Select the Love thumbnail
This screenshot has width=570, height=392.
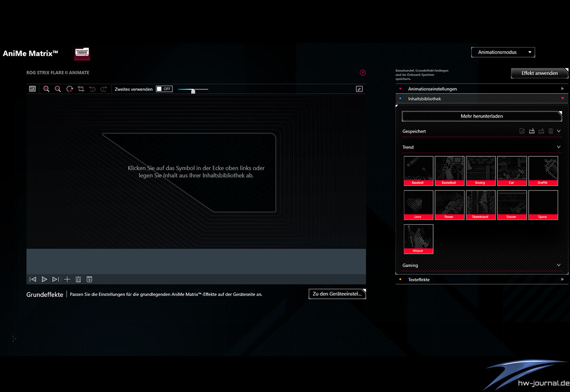pos(418,205)
